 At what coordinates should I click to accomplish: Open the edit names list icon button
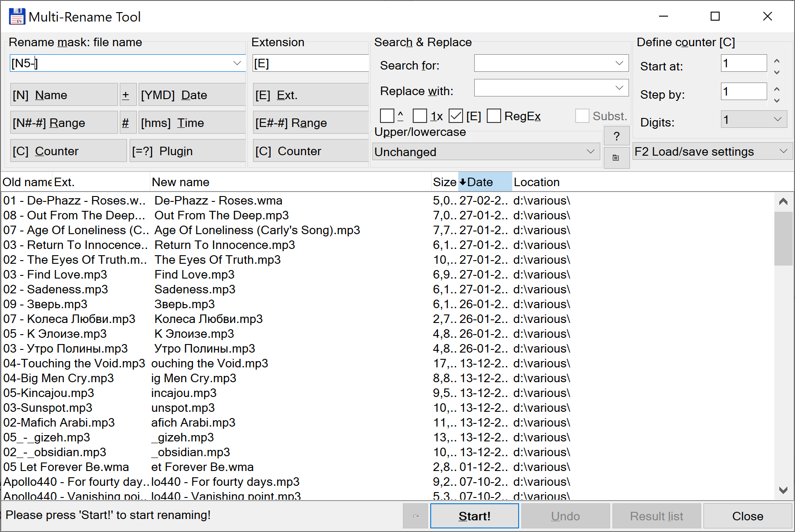[x=616, y=158]
